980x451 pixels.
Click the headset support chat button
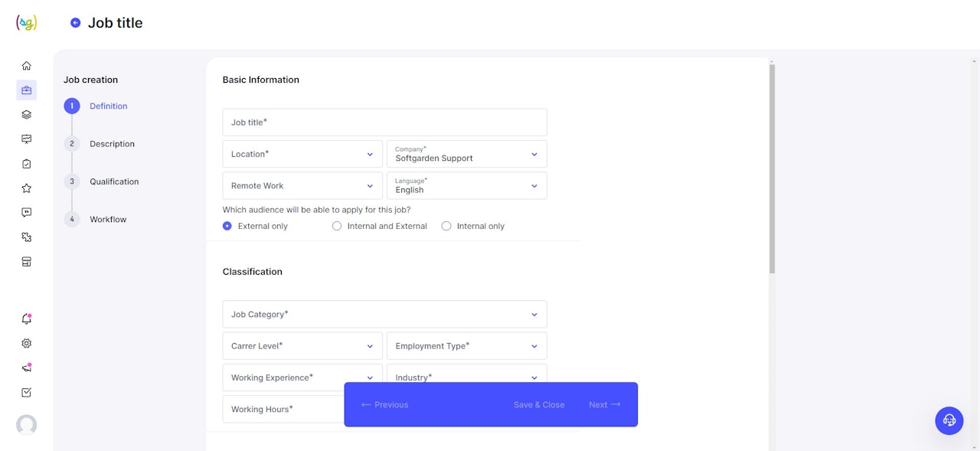pos(949,420)
